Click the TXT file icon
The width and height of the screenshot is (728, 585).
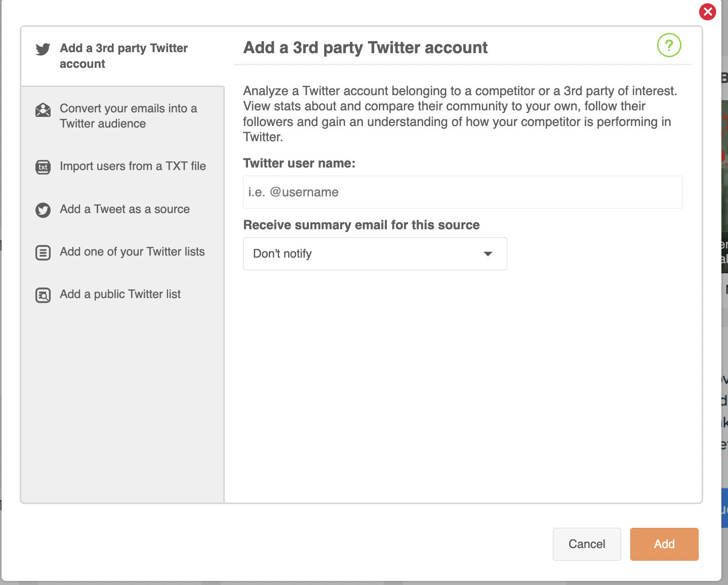[43, 167]
